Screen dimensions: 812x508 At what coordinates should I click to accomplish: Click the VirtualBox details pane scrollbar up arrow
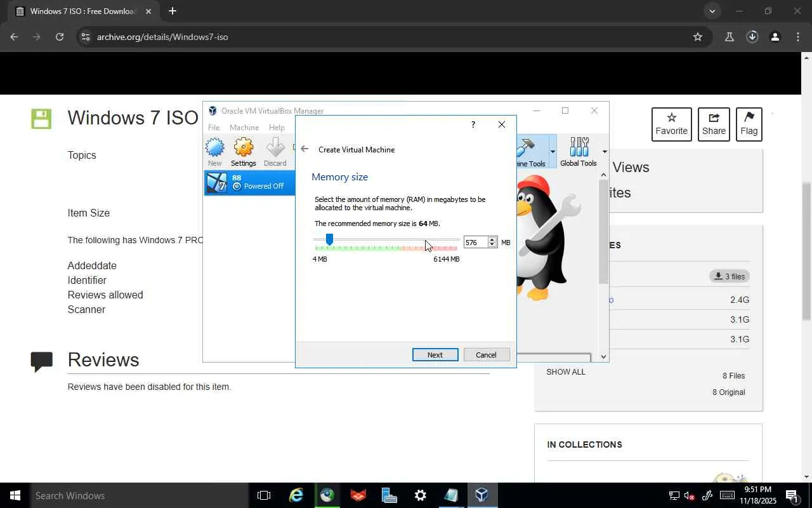(x=603, y=175)
